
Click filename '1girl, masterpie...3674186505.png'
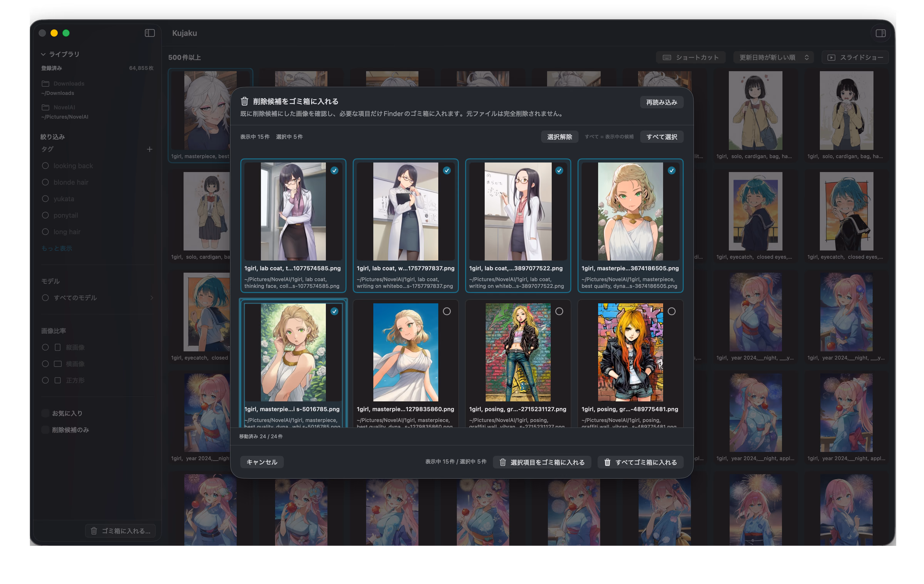(x=630, y=268)
